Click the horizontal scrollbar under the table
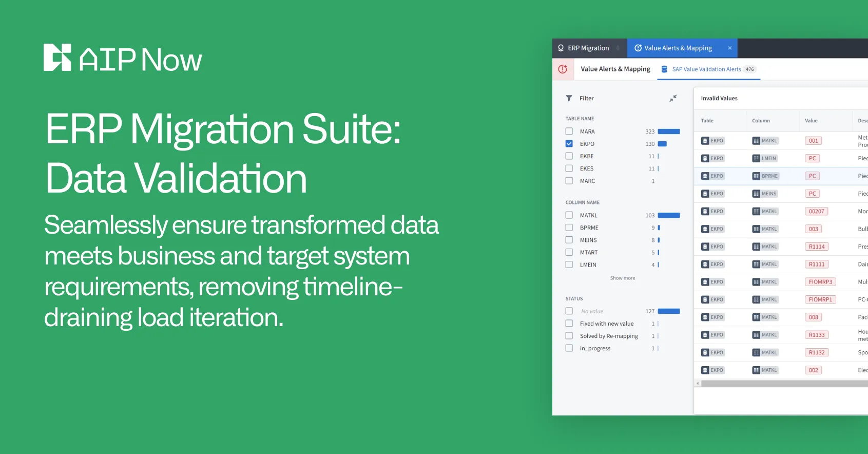This screenshot has width=868, height=454. pos(784,384)
